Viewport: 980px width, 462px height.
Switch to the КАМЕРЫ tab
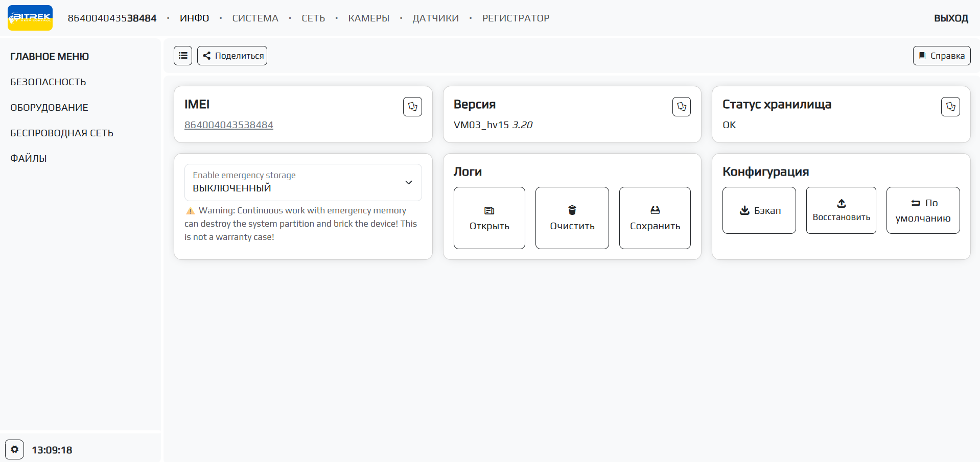[368, 18]
